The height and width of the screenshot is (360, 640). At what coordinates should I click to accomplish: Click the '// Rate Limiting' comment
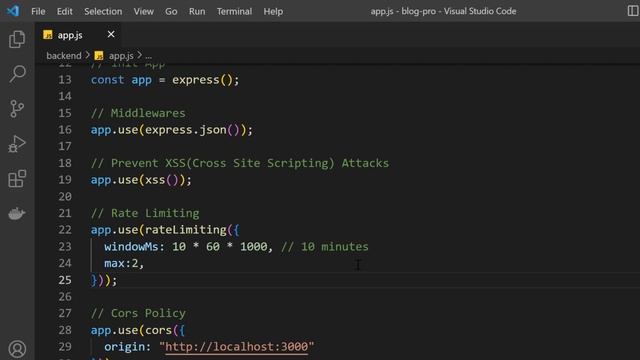click(145, 213)
